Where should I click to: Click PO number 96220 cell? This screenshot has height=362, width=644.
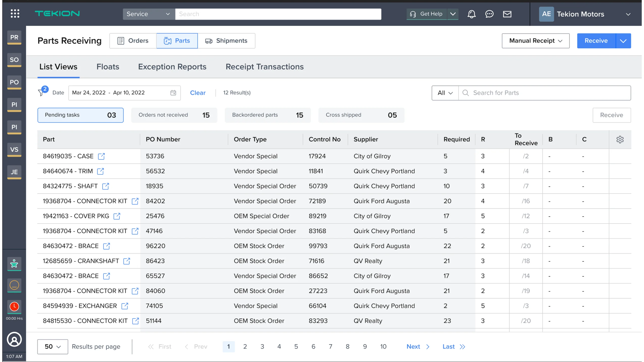(x=155, y=246)
